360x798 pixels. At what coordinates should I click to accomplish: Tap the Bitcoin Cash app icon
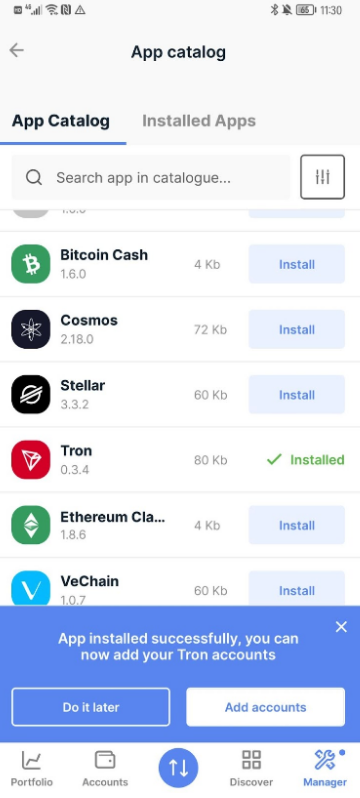coord(31,264)
